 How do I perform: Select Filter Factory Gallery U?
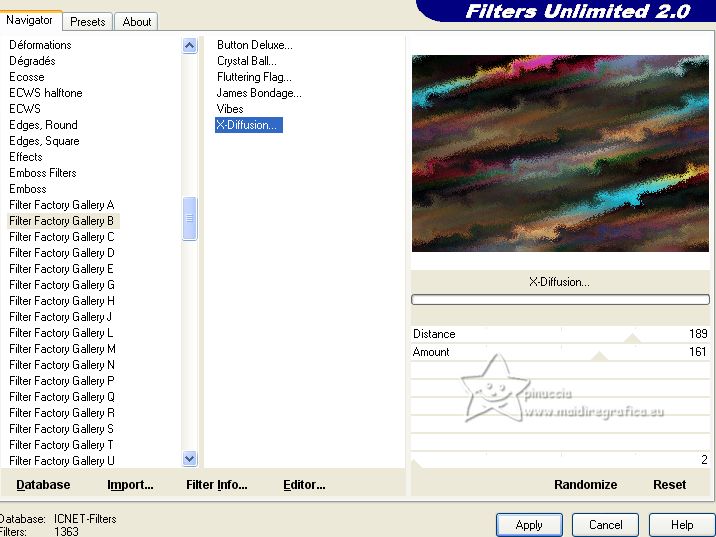(x=62, y=460)
